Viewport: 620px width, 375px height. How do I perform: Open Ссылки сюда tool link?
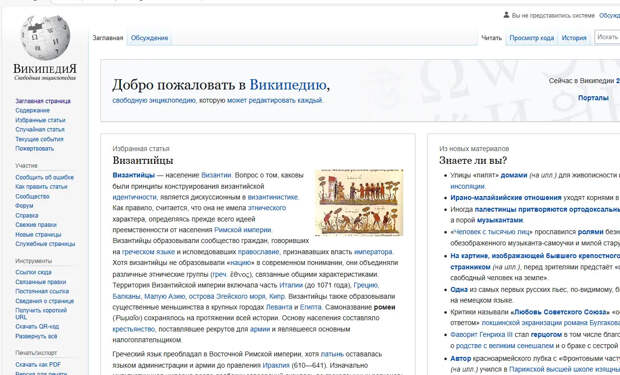pos(33,272)
